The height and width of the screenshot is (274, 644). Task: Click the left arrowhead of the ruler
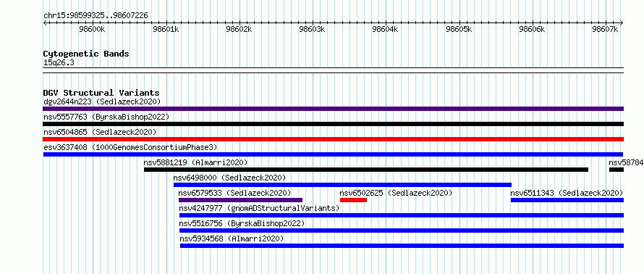(45, 22)
